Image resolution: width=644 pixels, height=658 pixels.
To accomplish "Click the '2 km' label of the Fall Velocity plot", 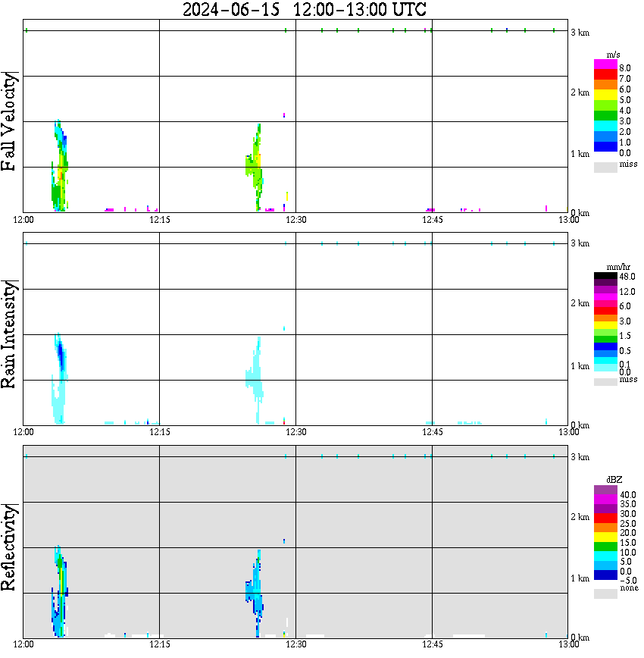I will point(580,92).
